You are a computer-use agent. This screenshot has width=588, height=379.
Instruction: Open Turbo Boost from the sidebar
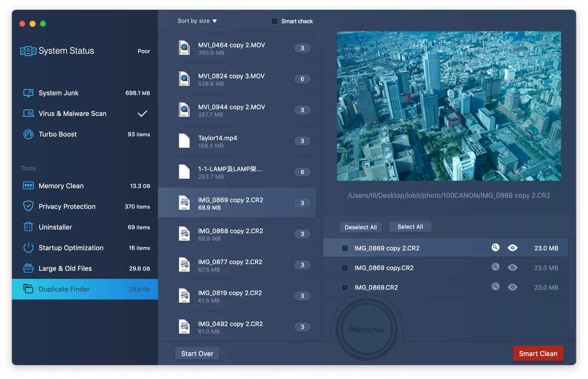[85, 134]
